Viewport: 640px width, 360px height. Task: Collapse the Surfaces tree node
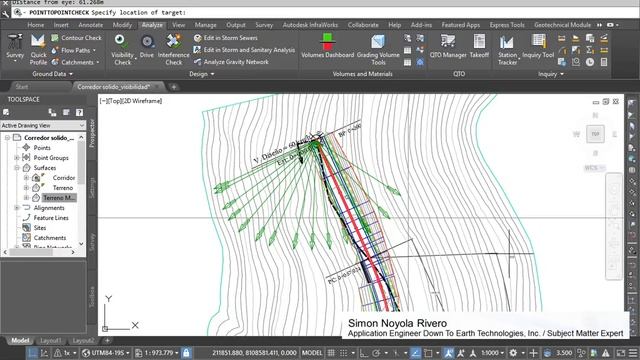click(17, 168)
